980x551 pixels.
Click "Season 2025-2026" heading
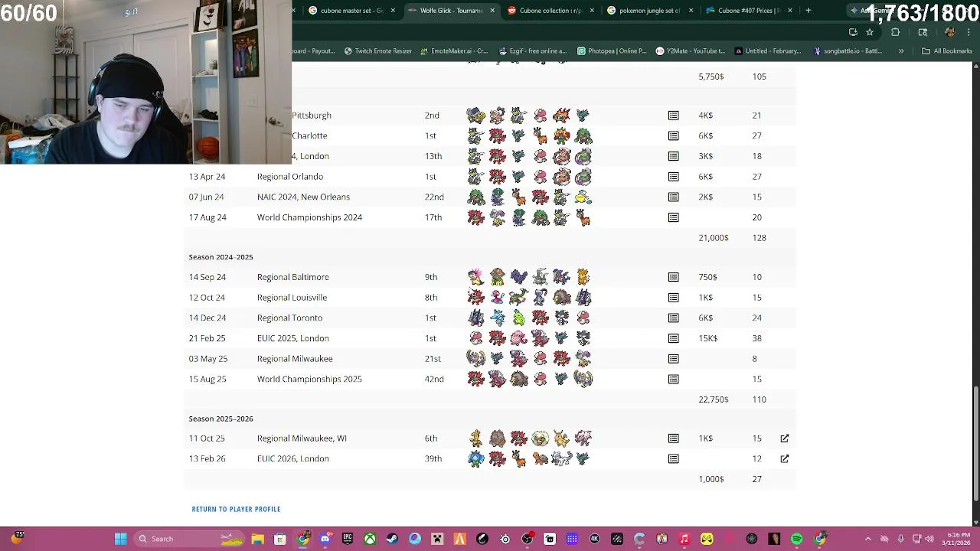click(220, 419)
